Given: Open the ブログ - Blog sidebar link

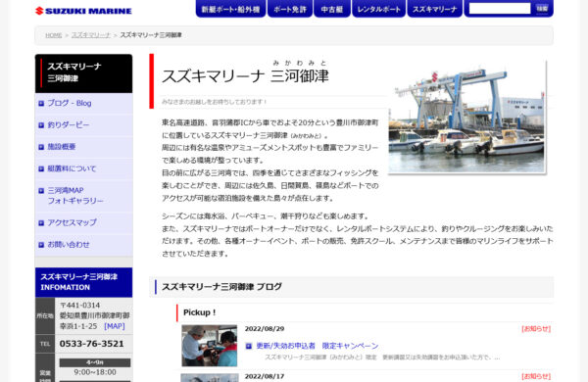Looking at the screenshot, I should pyautogui.click(x=70, y=103).
